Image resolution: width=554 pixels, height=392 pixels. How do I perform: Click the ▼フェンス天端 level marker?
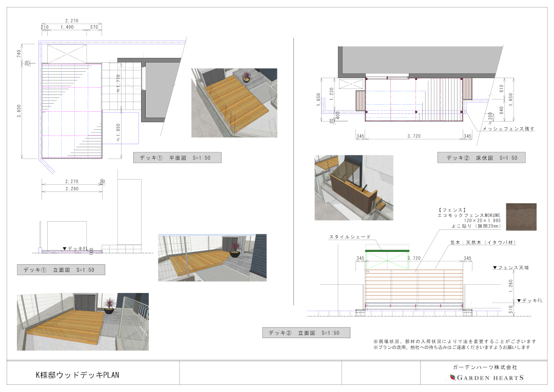click(x=510, y=268)
